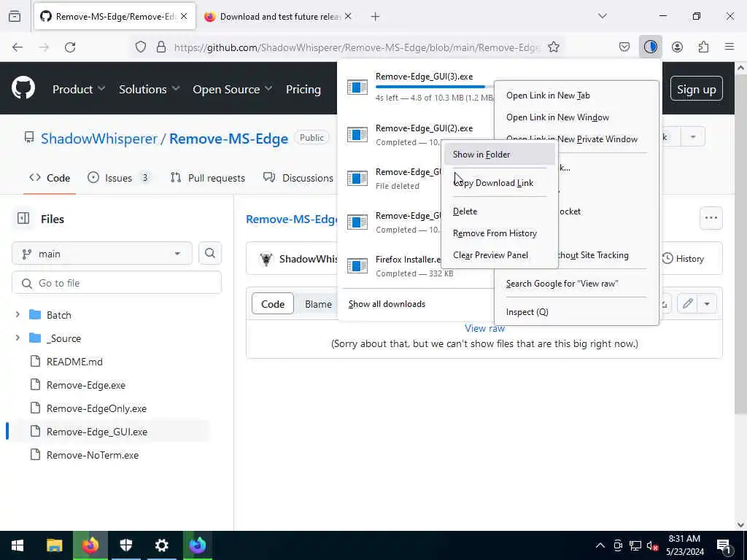747x560 pixels.
Task: Go to GitHub home via Octocat logo
Action: (23, 87)
